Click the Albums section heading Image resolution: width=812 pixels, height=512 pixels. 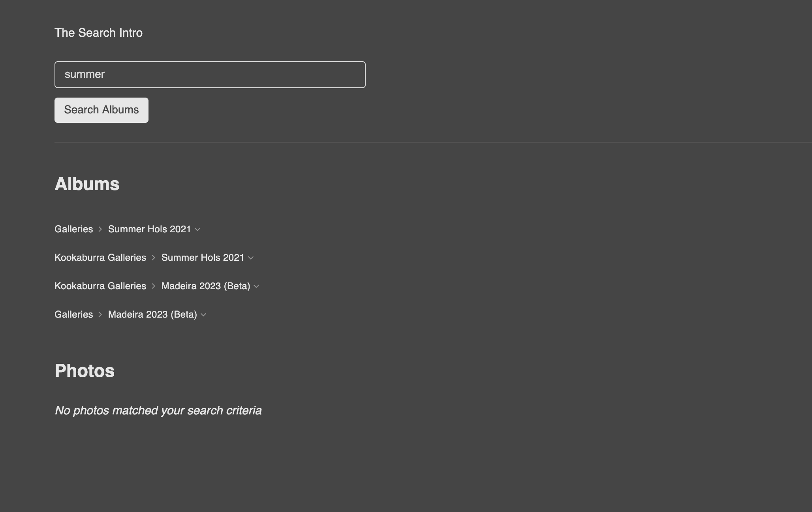point(87,184)
